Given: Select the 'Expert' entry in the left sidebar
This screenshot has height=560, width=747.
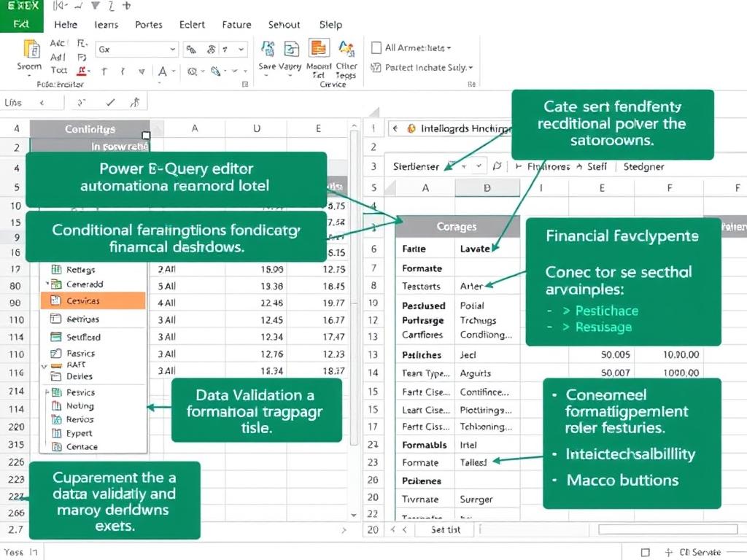Looking at the screenshot, I should pos(79,433).
